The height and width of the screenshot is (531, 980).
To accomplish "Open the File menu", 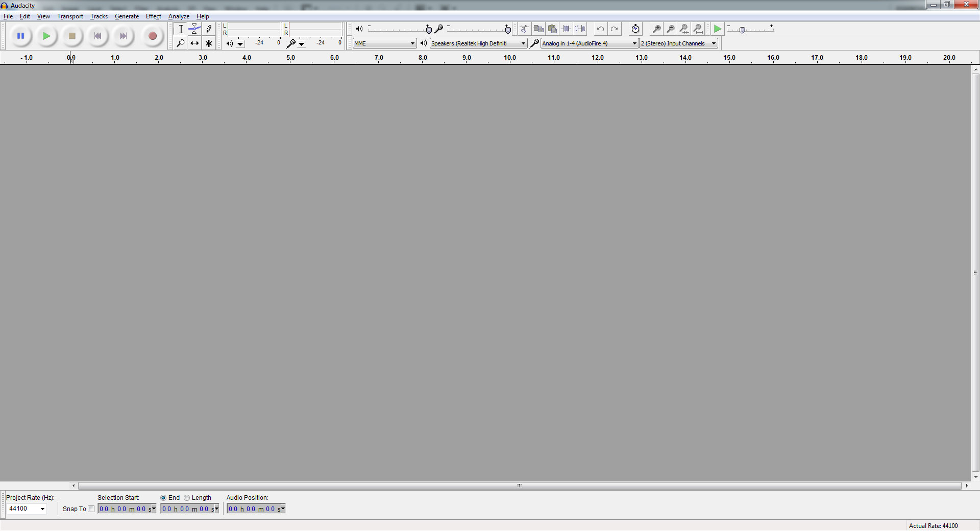I will [8, 16].
